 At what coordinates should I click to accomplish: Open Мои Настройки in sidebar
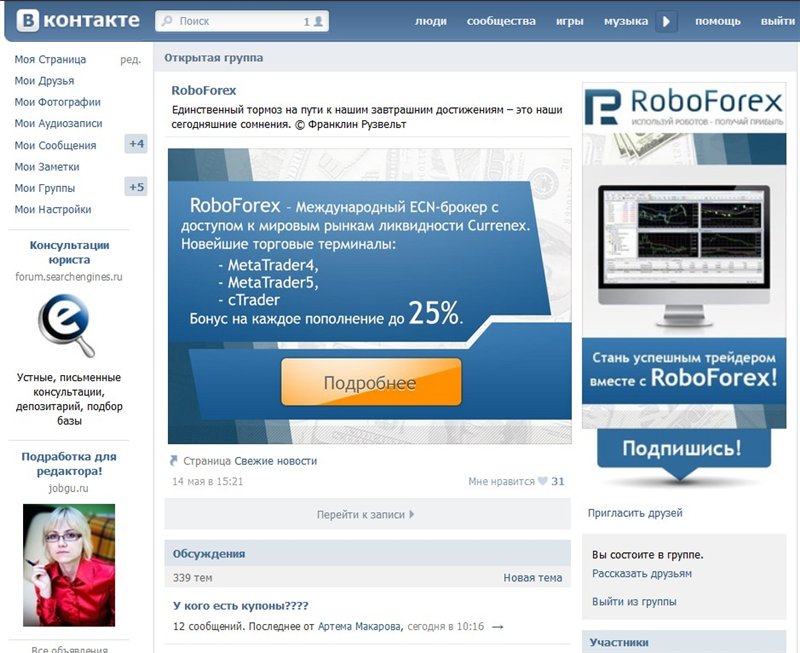click(x=53, y=210)
